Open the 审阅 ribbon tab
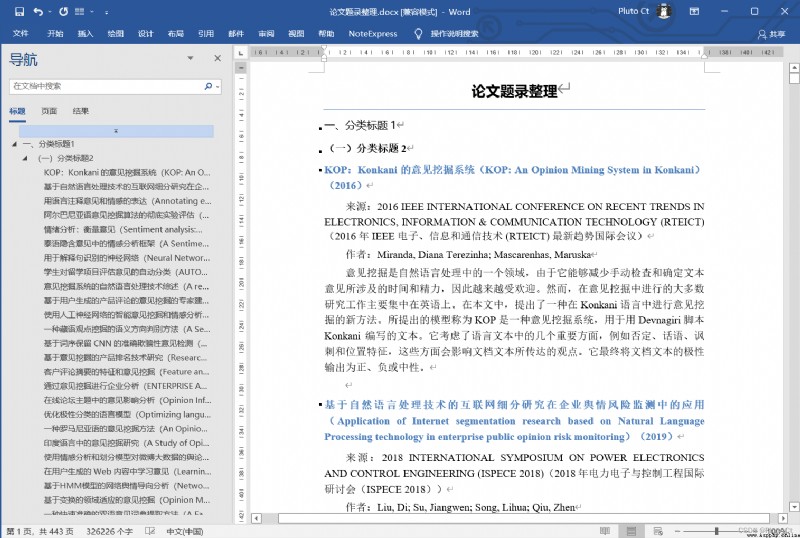 (266, 34)
